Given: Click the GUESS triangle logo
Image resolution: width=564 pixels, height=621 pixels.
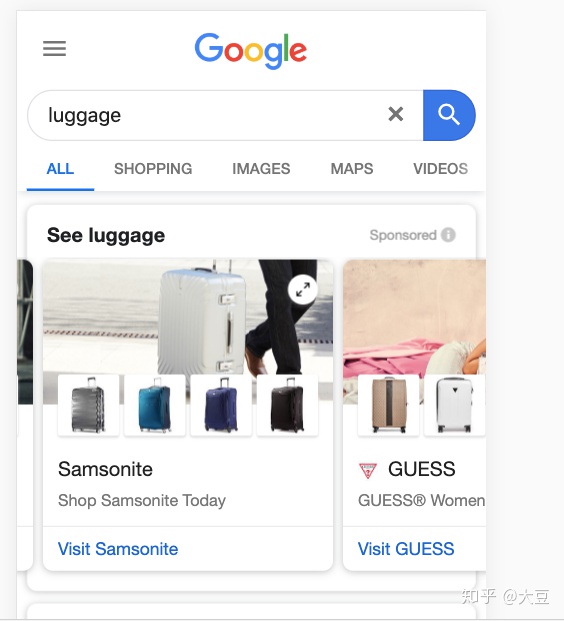Looking at the screenshot, I should click(x=368, y=471).
